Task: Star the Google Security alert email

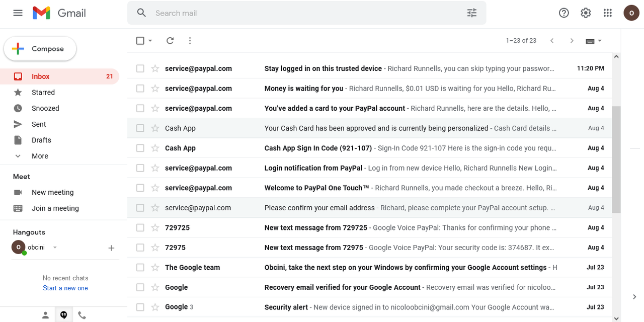Action: [155, 307]
